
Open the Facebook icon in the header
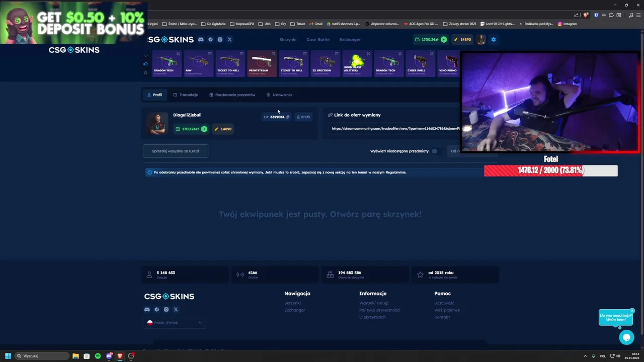[x=210, y=39]
